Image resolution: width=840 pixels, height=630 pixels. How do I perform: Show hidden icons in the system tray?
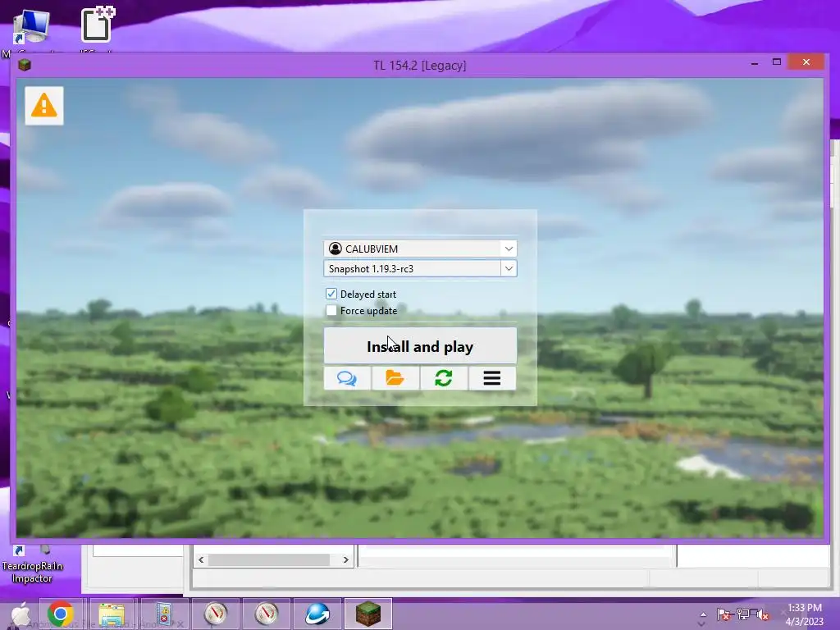click(x=703, y=614)
